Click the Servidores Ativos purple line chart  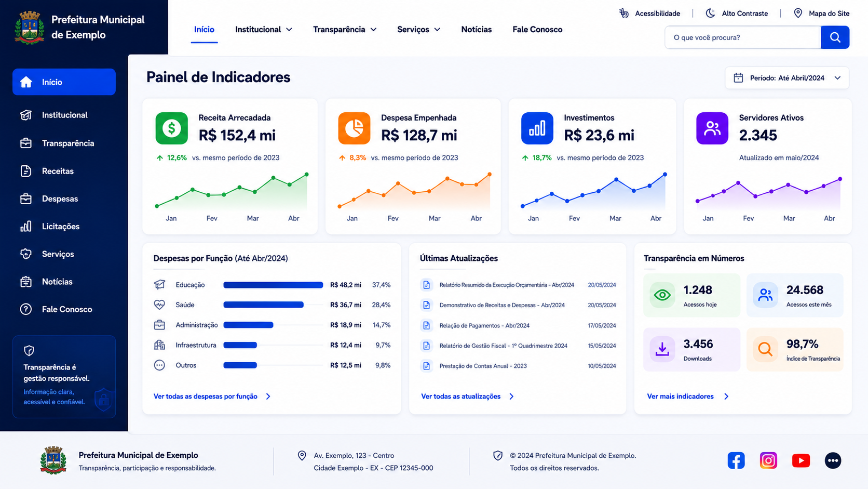[x=768, y=192]
